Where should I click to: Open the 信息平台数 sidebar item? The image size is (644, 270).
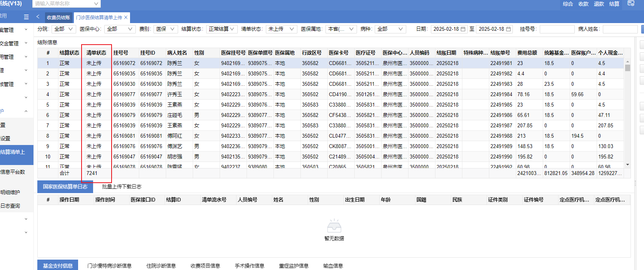coord(13,172)
